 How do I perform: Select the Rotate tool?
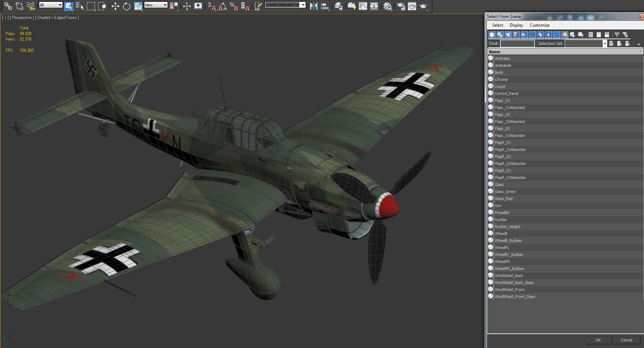127,6
